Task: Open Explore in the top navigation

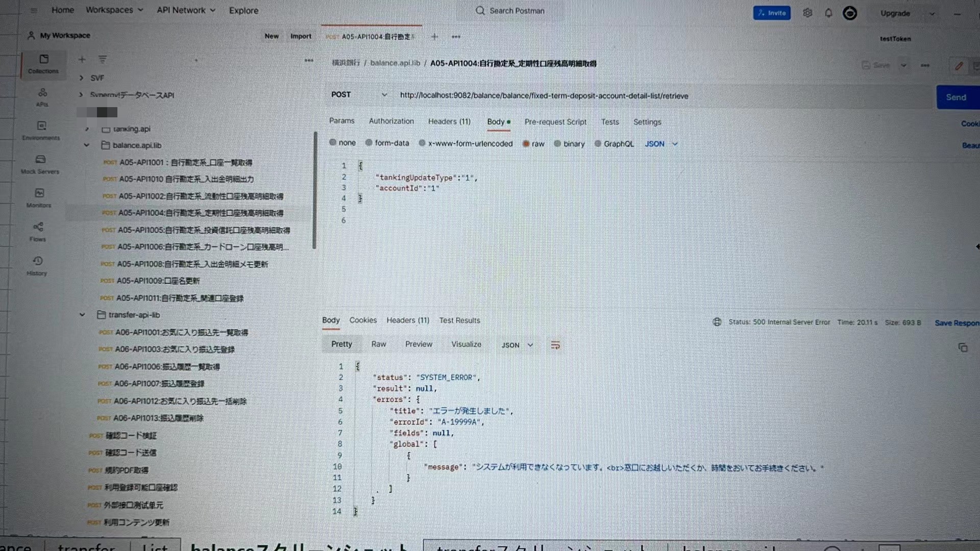Action: click(243, 10)
